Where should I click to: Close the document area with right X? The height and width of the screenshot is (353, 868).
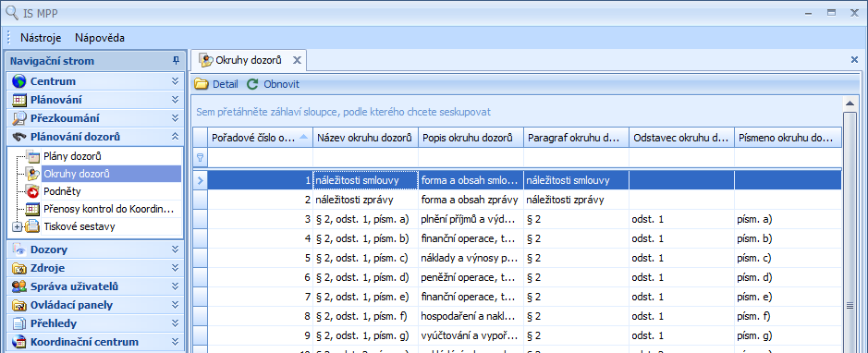(854, 59)
